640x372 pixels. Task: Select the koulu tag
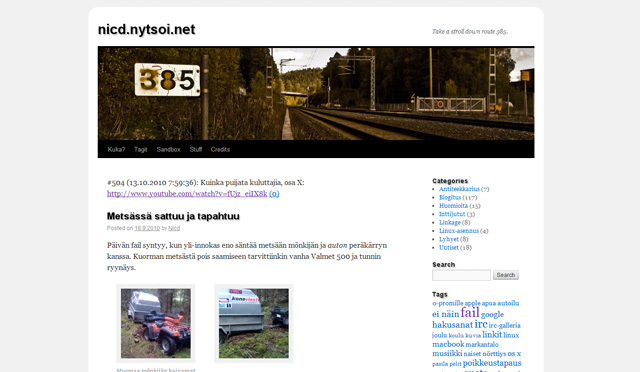456,336
